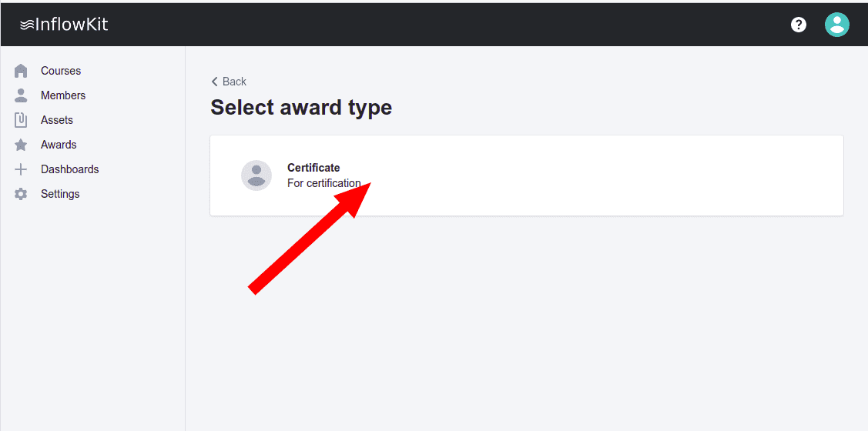
Task: Click the Members person icon
Action: (x=22, y=95)
